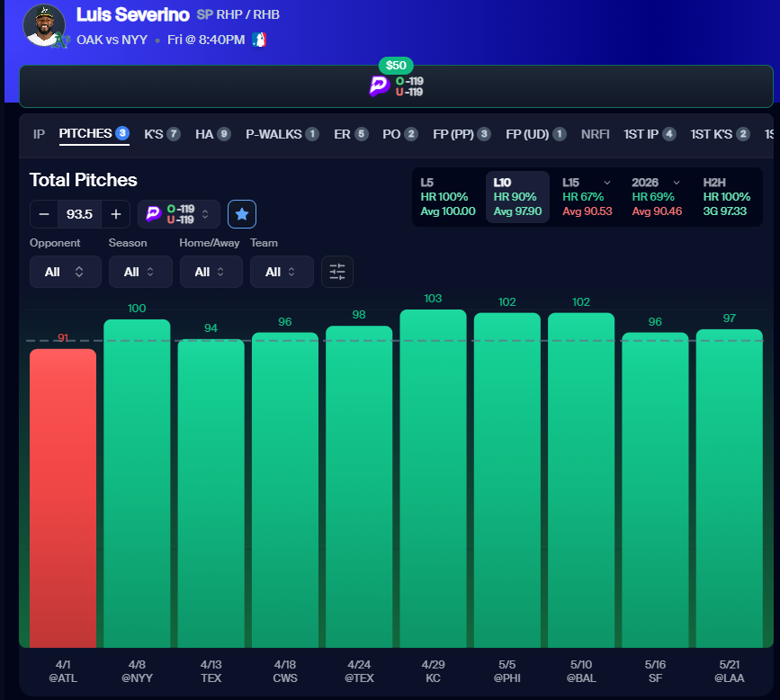The height and width of the screenshot is (700, 780).
Task: Expand the 2026 season chevron
Action: point(677,183)
